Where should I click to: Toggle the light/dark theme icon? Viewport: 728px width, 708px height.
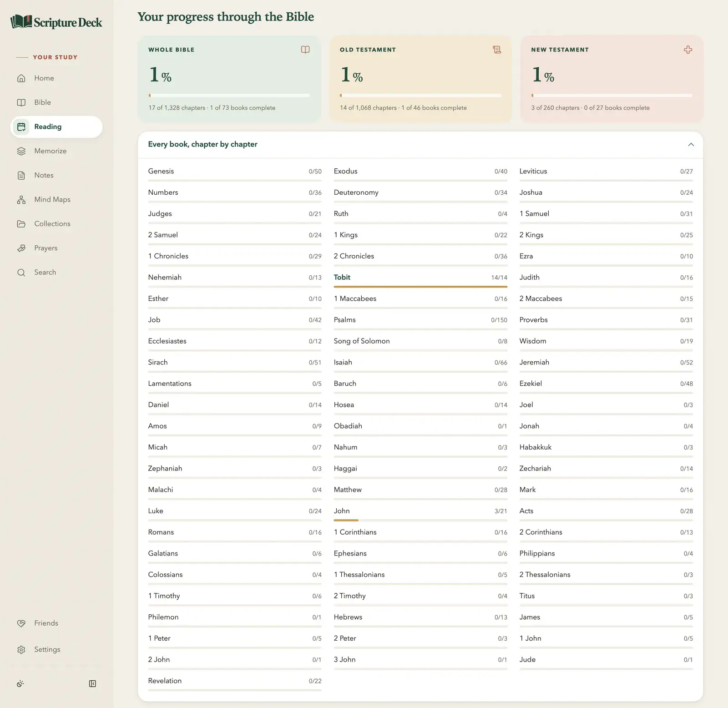click(20, 683)
